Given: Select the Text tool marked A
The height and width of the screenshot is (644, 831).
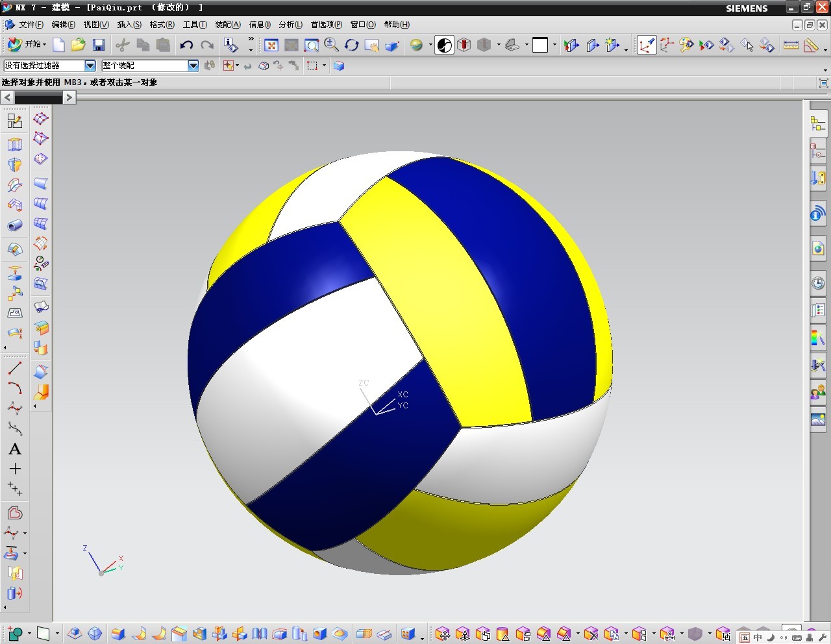Looking at the screenshot, I should (15, 449).
